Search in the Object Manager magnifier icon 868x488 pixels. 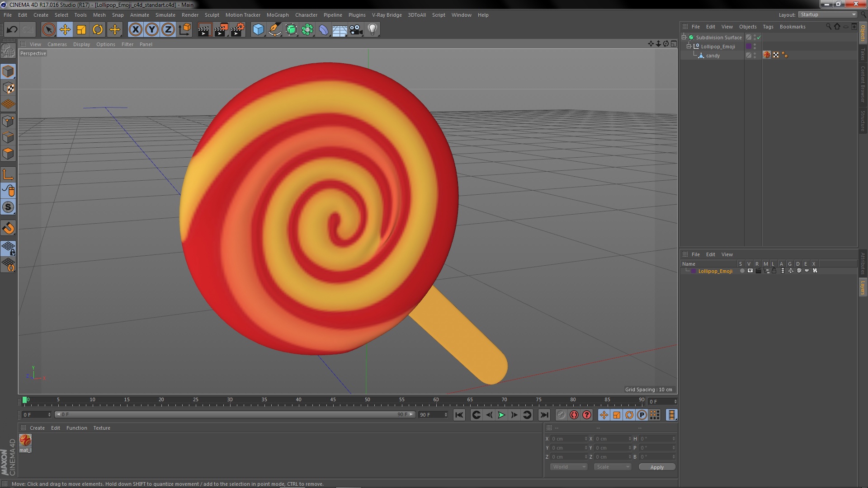(829, 27)
